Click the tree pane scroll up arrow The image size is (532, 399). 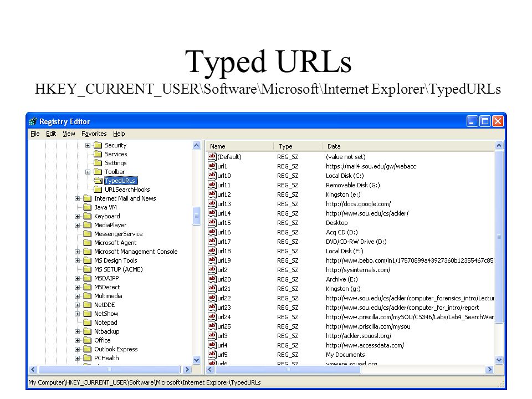click(196, 146)
